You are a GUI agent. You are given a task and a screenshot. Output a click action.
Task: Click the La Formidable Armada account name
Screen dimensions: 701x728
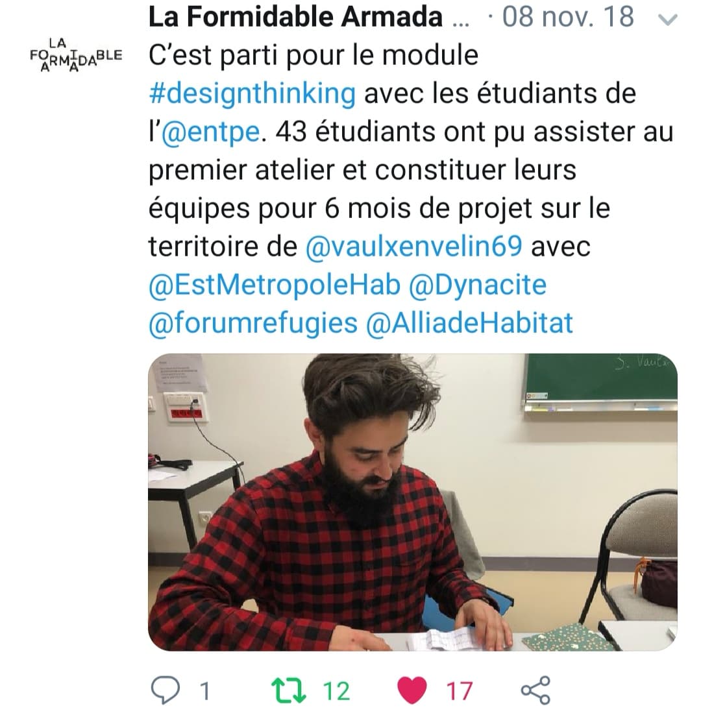click(x=295, y=17)
